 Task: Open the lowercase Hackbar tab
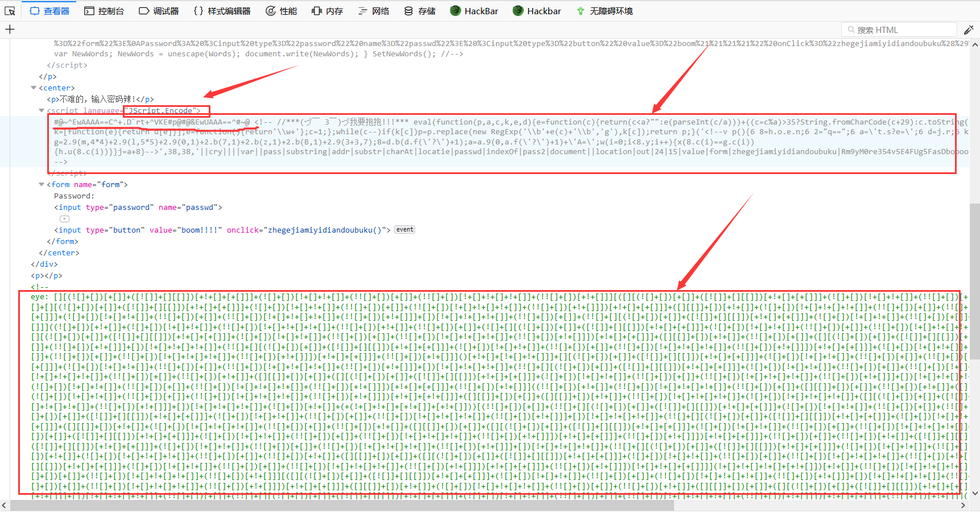pos(536,11)
